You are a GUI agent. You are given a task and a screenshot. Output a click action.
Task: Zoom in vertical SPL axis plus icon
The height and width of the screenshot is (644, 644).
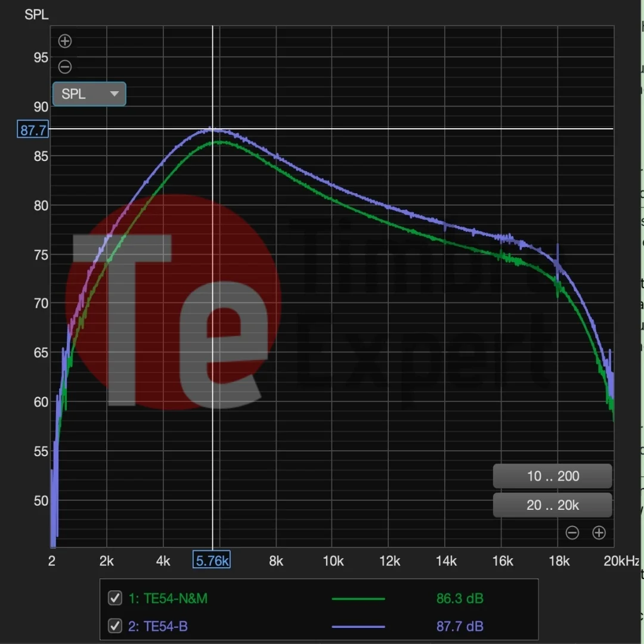click(x=65, y=41)
